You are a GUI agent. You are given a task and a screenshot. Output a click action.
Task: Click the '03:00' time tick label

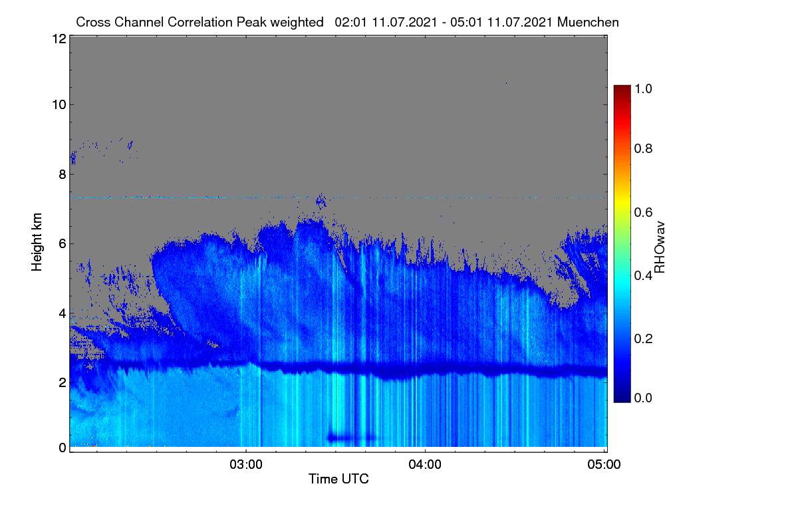click(x=246, y=464)
